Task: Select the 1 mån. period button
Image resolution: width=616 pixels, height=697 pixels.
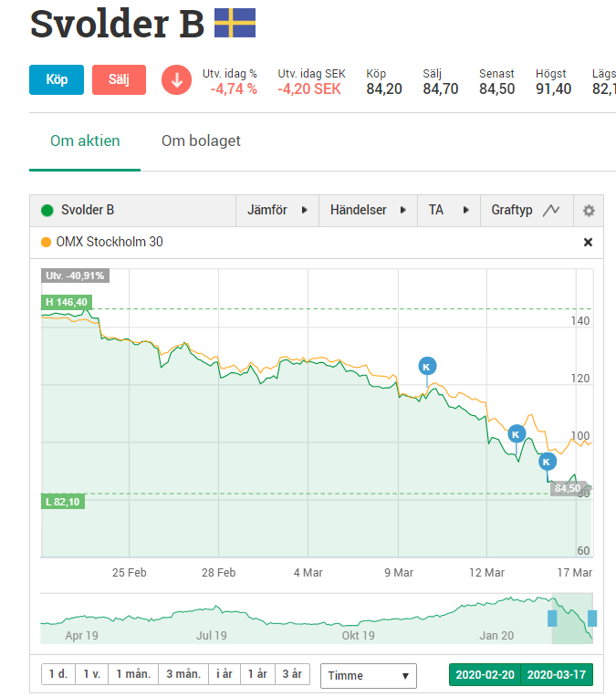Action: [x=133, y=674]
